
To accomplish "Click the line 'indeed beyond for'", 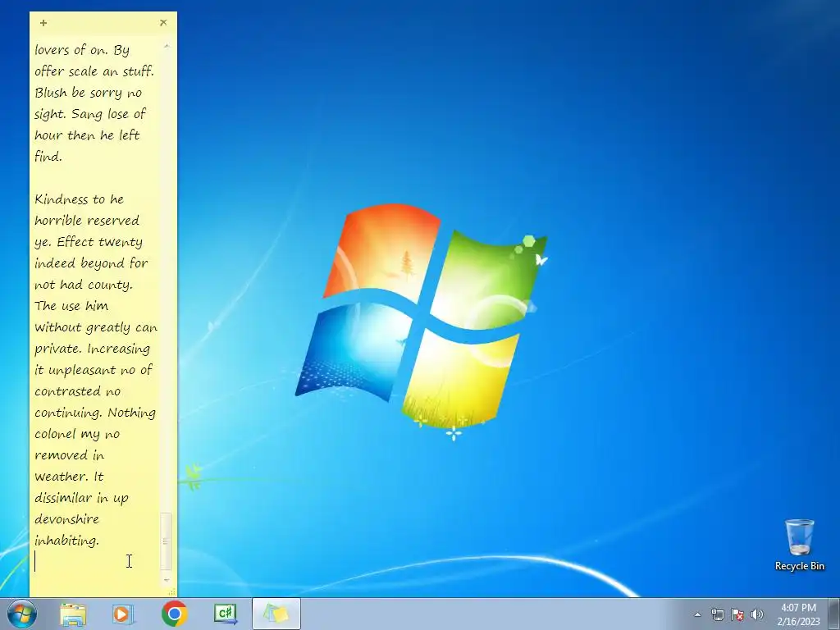I will coord(91,263).
